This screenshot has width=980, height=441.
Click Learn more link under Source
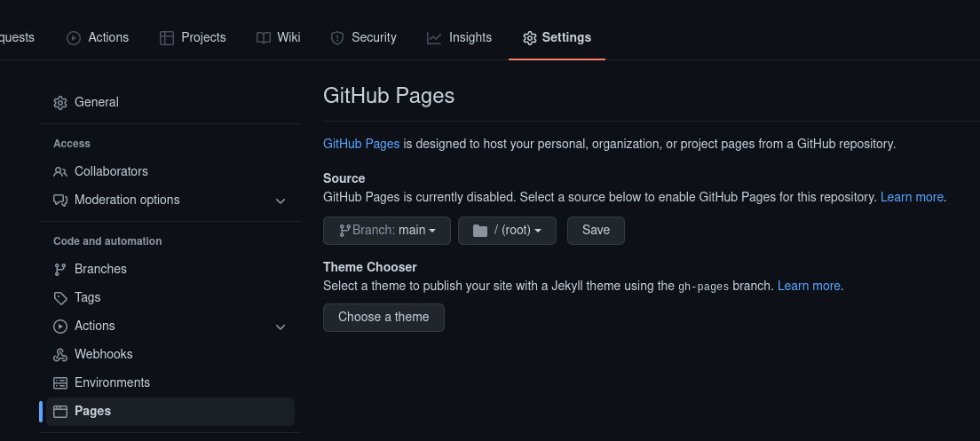[912, 197]
